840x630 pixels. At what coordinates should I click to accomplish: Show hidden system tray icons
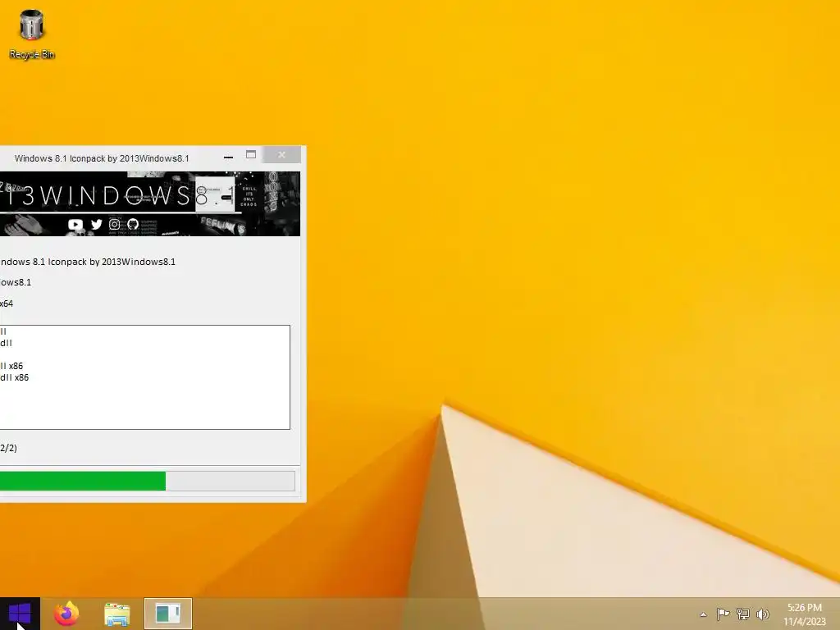[x=703, y=614]
